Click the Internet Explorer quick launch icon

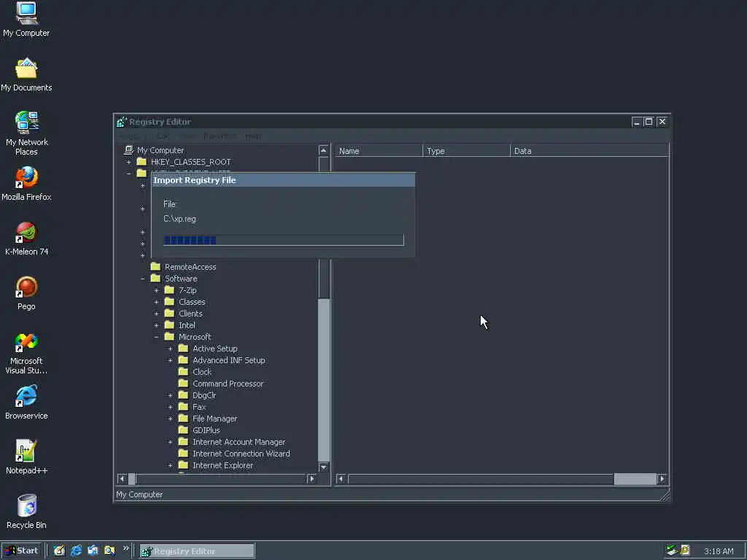point(76,551)
